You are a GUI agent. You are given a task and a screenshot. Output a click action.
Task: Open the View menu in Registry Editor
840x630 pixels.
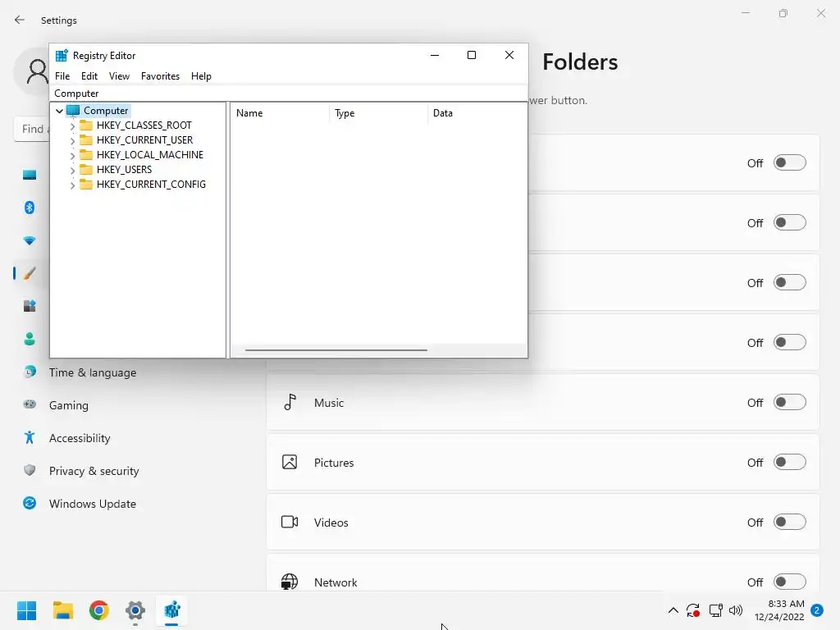coord(119,76)
